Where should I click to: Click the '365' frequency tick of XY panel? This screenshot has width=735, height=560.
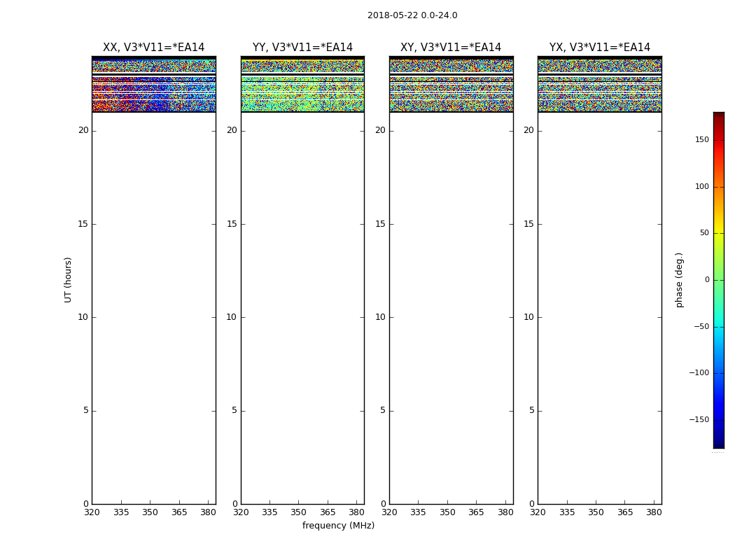pos(476,512)
